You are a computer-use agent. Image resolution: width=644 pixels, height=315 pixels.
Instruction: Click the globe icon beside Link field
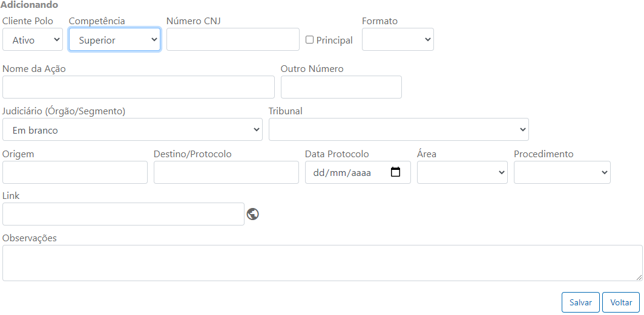click(253, 214)
